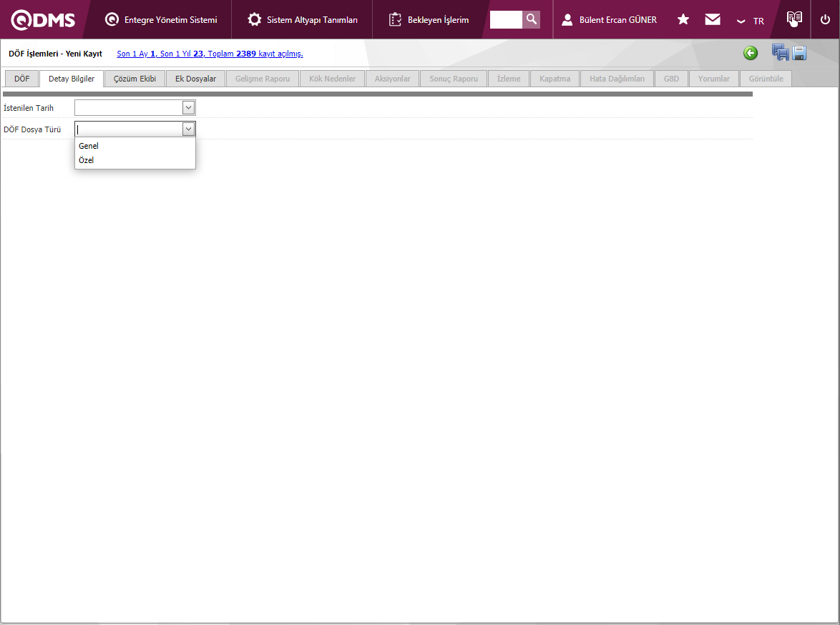The height and width of the screenshot is (625, 840).
Task: Click the save-all multiple diskettes icon
Action: (x=780, y=52)
